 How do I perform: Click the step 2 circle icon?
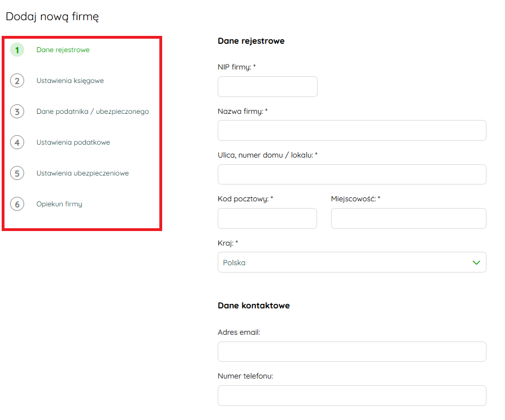17,81
